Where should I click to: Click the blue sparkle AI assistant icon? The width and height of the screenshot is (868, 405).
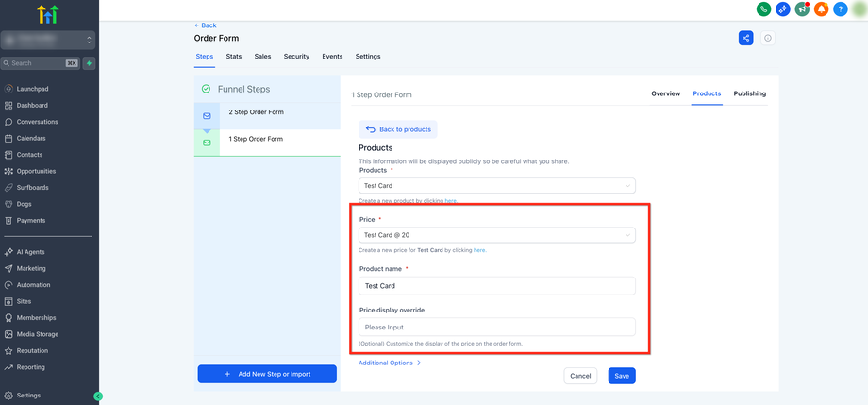pyautogui.click(x=783, y=9)
